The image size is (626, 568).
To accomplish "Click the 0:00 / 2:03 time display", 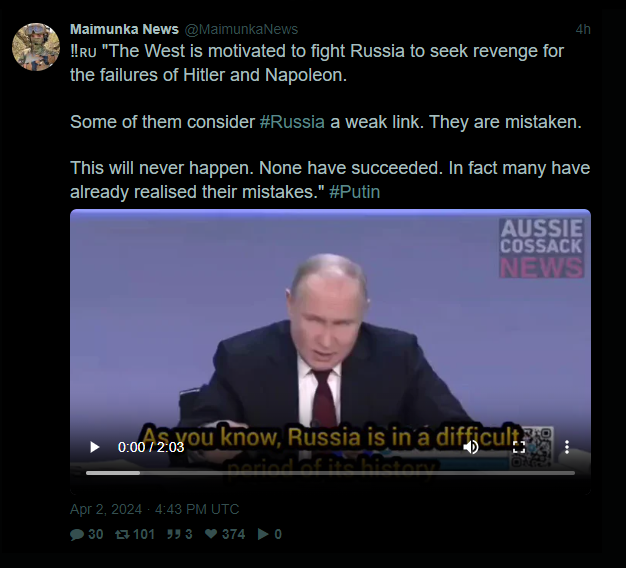I will [151, 447].
